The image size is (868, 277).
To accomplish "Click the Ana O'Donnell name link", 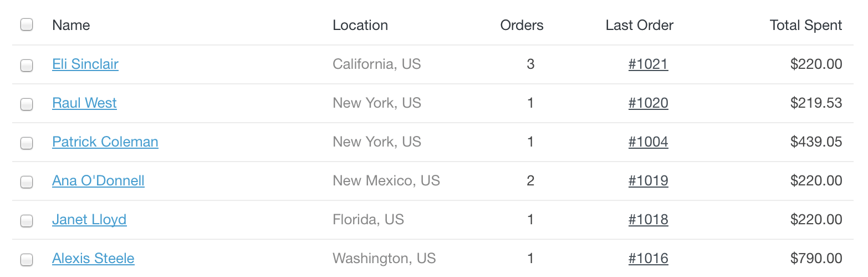I will (x=98, y=181).
